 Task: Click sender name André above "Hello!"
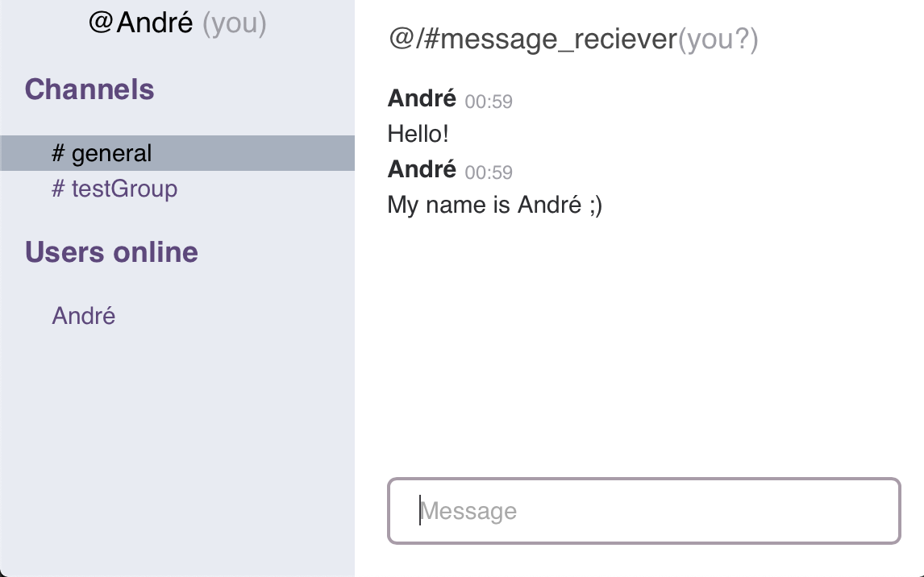pos(422,98)
